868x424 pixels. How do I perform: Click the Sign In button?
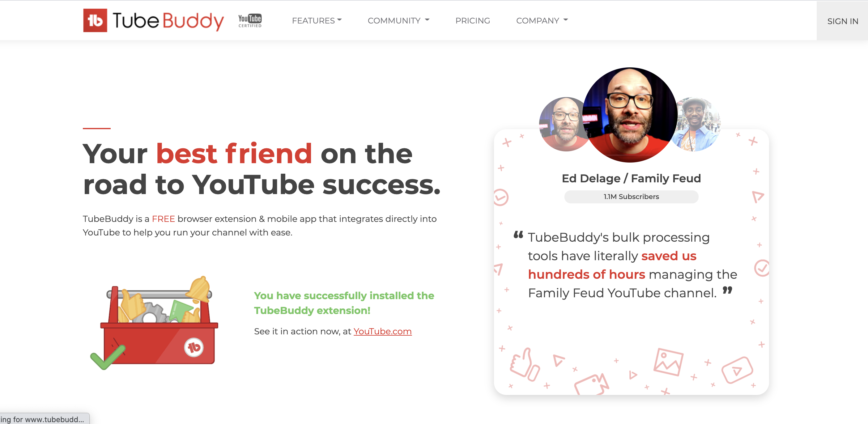tap(842, 21)
